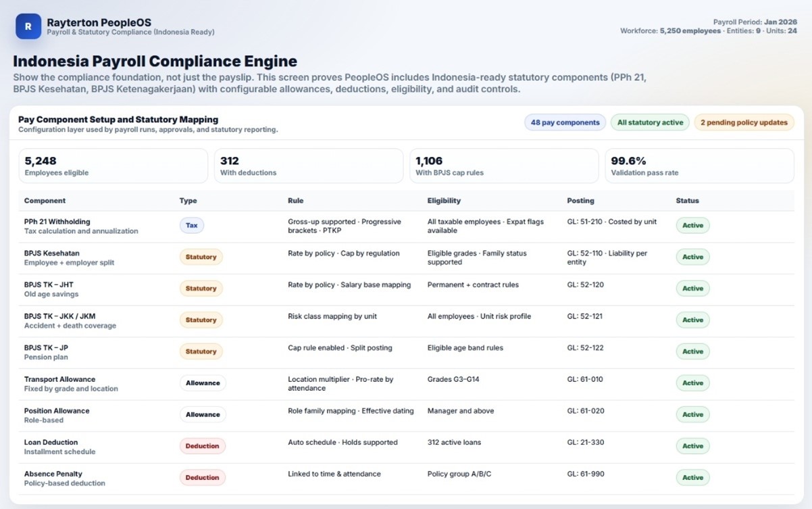This screenshot has height=509, width=812.
Task: Click the Rayterton PeopleOS logo icon
Action: (x=28, y=26)
